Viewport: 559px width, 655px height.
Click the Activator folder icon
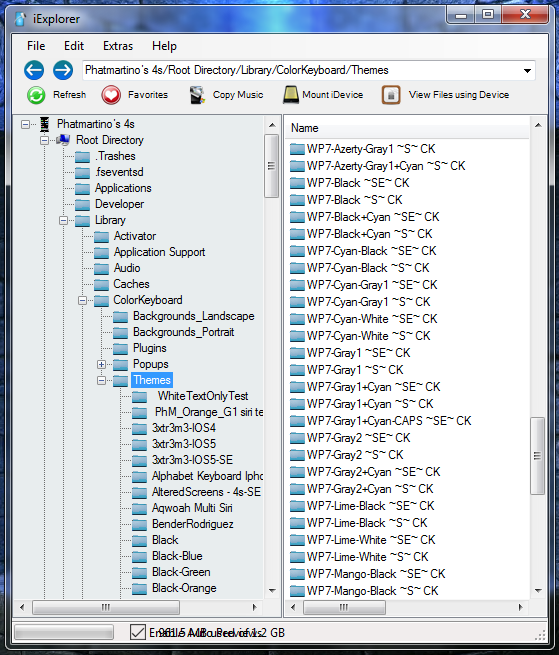click(x=101, y=236)
